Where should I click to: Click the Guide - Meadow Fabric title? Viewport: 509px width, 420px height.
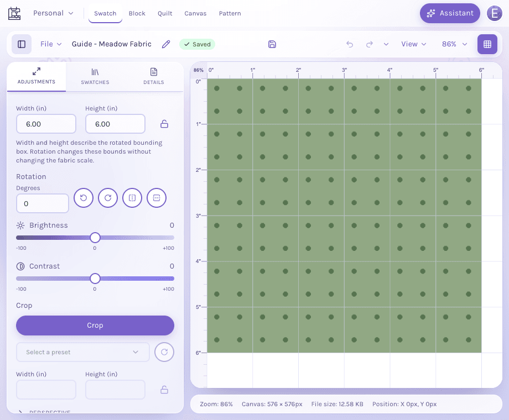(112, 44)
